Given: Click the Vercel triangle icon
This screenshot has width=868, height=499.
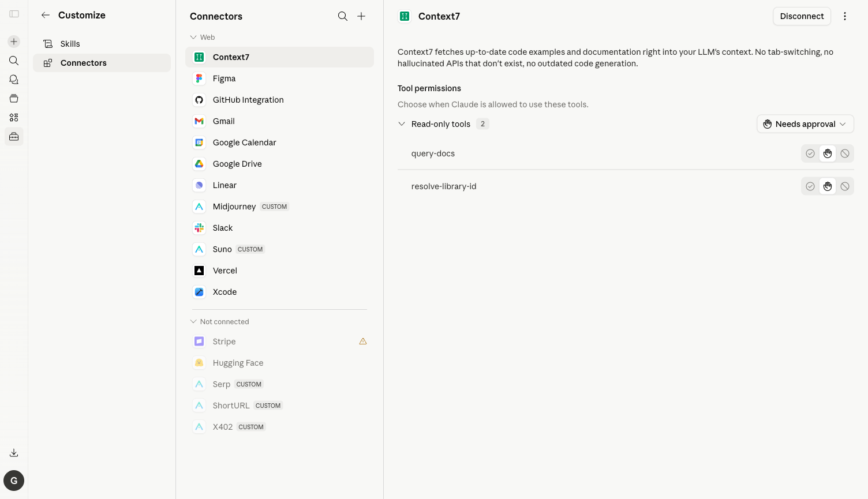Looking at the screenshot, I should tap(199, 271).
